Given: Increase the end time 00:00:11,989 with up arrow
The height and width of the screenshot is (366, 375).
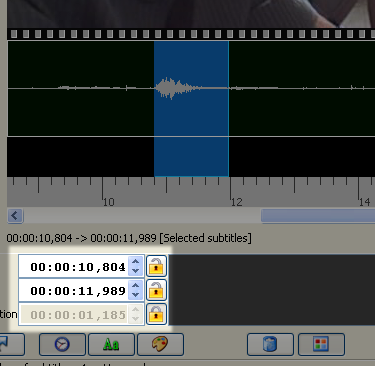Looking at the screenshot, I should (x=135, y=286).
